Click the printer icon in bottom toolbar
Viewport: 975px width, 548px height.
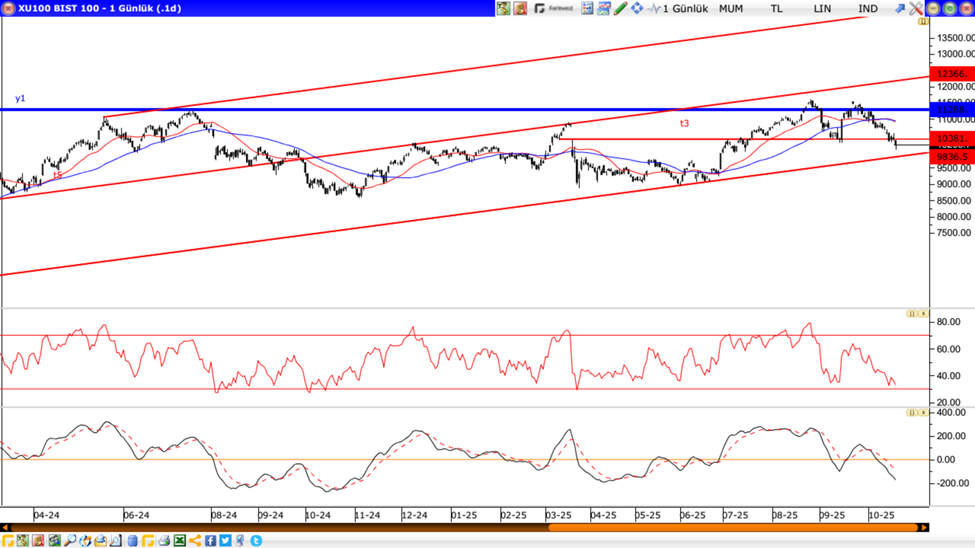click(x=164, y=541)
